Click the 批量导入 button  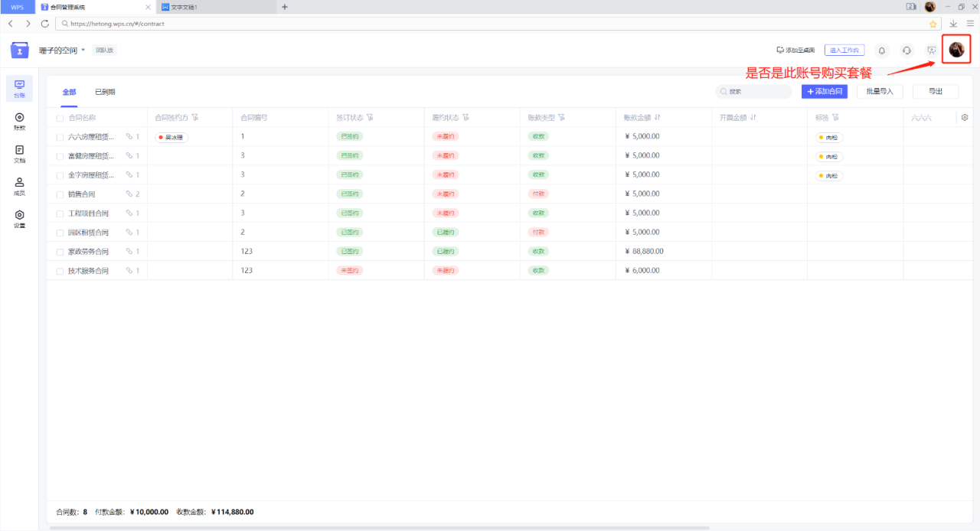(880, 91)
